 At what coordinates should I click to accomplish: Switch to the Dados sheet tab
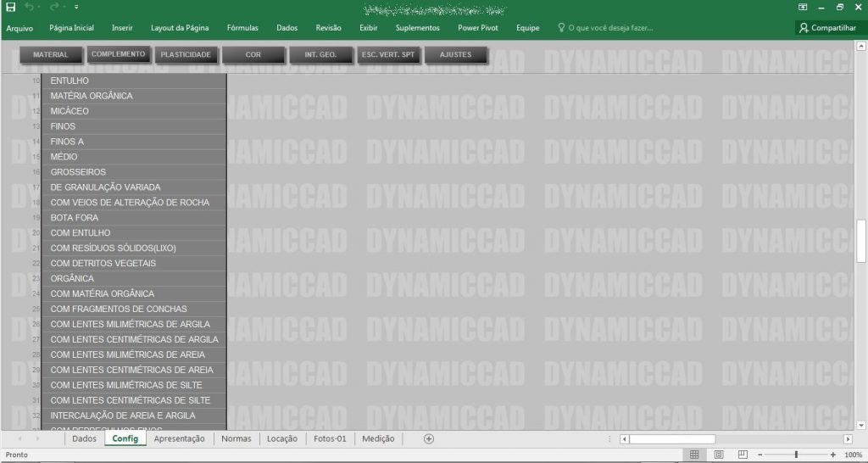84,438
